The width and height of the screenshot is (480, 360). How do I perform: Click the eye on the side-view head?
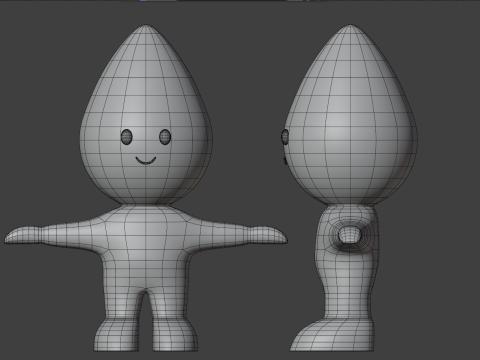285,137
